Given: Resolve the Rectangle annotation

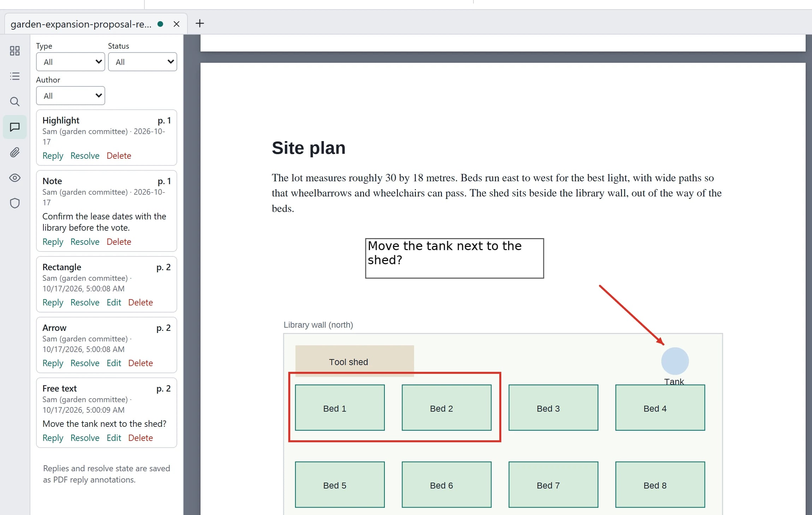Looking at the screenshot, I should (x=85, y=302).
